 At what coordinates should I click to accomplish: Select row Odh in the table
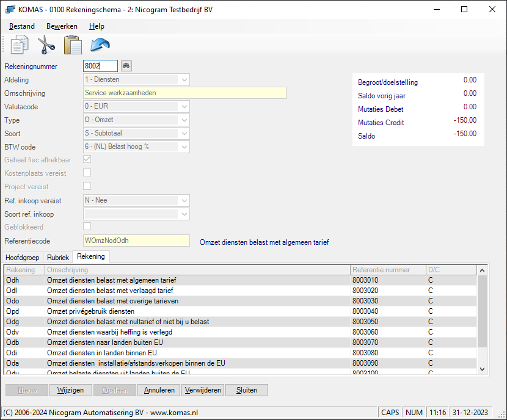click(241, 280)
